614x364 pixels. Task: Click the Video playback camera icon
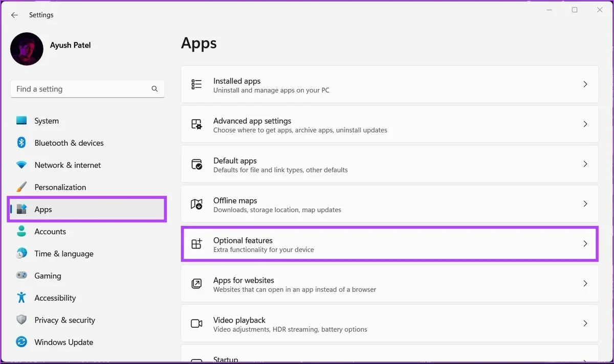click(x=196, y=324)
